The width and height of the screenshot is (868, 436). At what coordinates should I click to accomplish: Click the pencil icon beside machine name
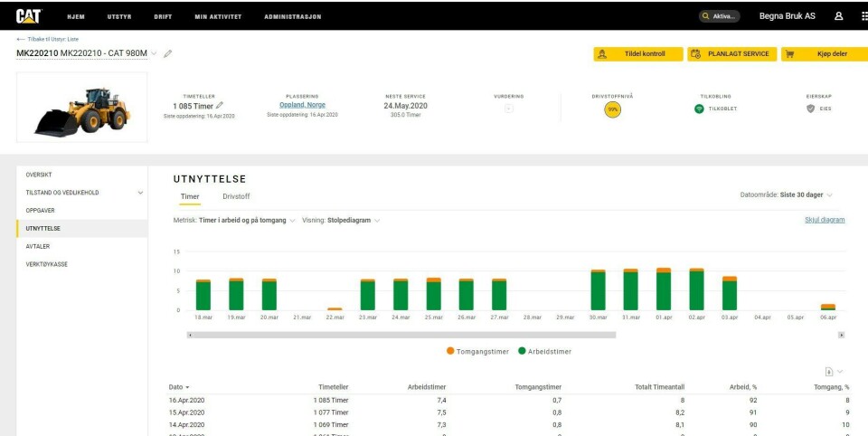[168, 53]
